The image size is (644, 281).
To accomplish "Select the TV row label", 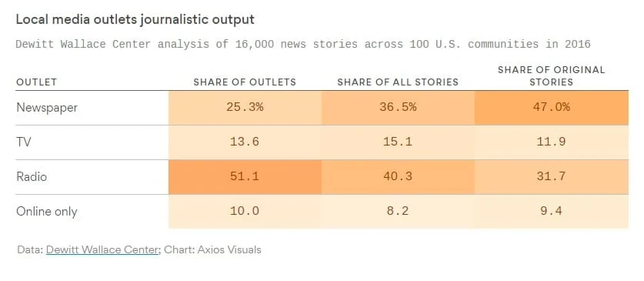I will 24,142.
